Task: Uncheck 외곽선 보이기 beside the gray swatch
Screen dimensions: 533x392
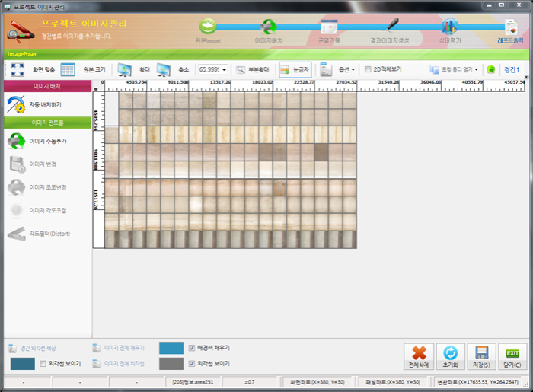Action: click(192, 364)
